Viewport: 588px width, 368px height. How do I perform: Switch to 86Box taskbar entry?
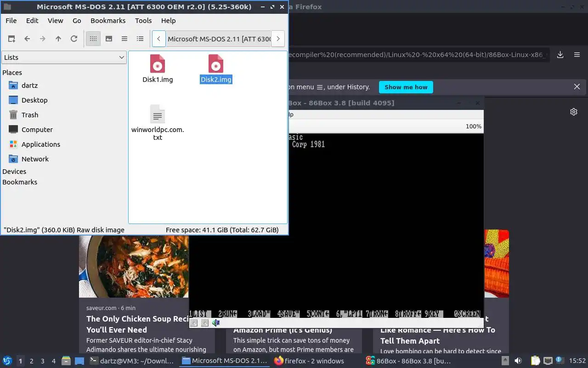click(x=408, y=361)
